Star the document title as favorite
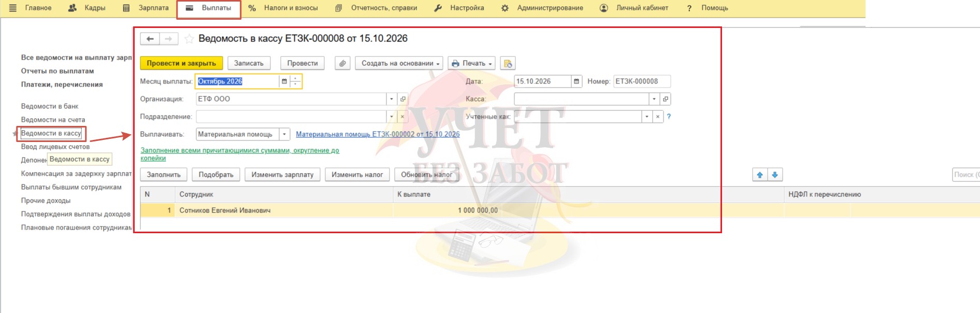This screenshot has height=313, width=980. 189,39
